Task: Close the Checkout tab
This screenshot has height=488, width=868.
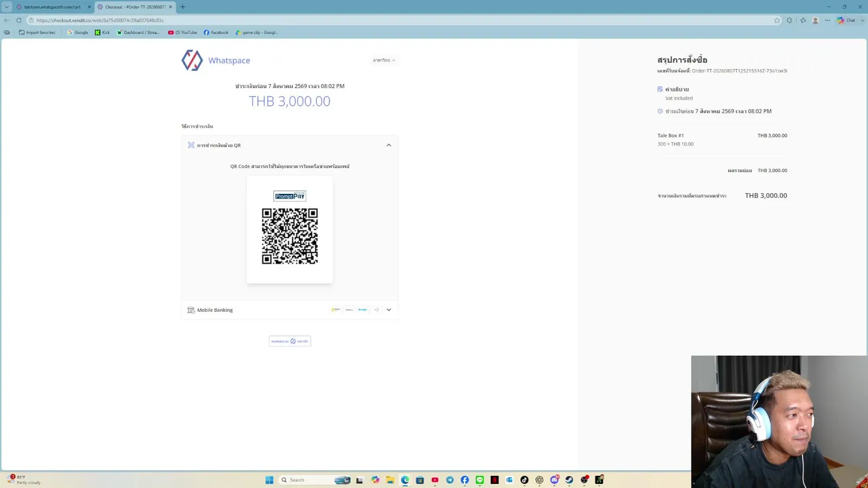Action: [x=170, y=7]
